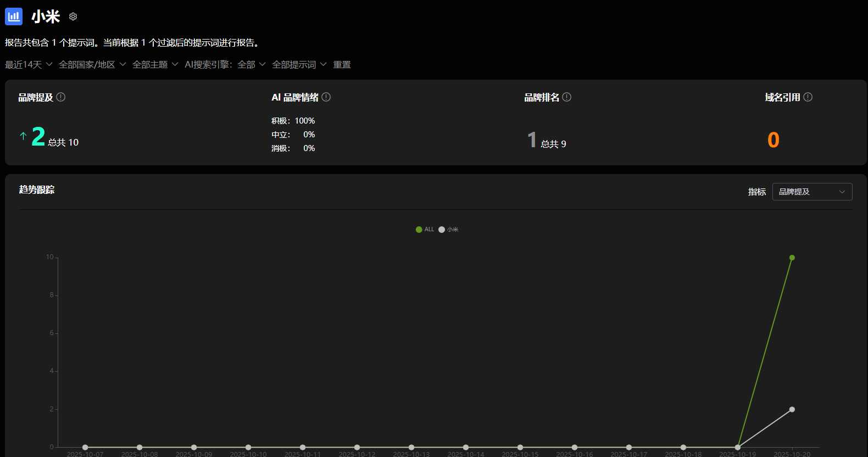
Task: Click info icon beside AI 品牌情绪
Action: pos(326,97)
